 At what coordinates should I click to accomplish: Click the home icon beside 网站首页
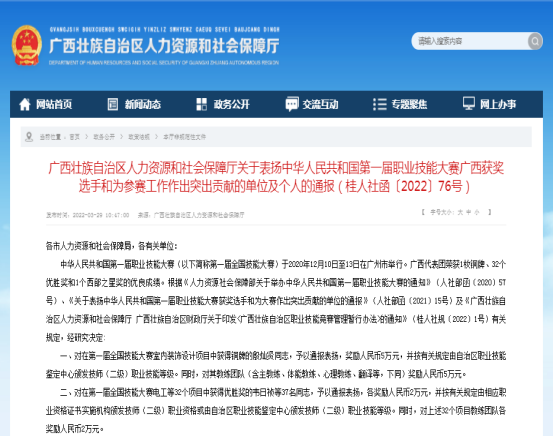[x=25, y=104]
